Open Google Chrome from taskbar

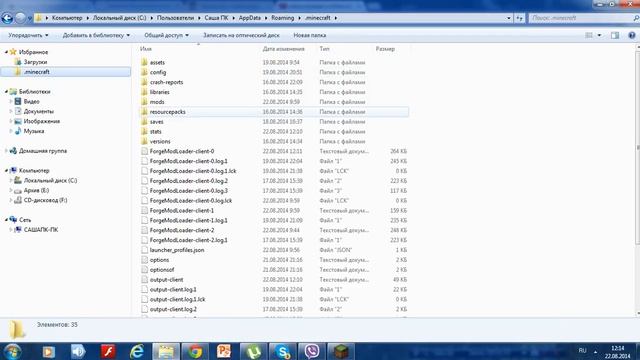click(195, 351)
